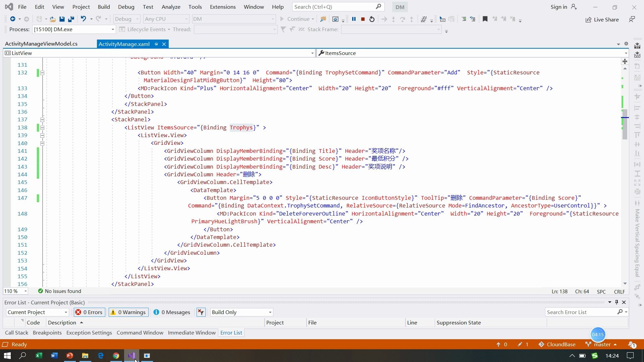644x362 pixels.
Task: Open the Breakpoints window tab
Action: point(47,333)
